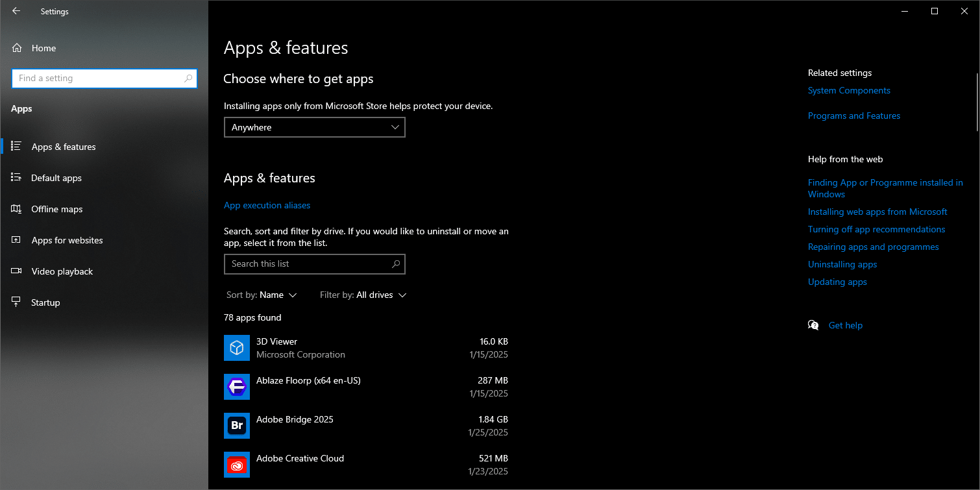Open the Anywhere app source dropdown
Image resolution: width=980 pixels, height=490 pixels.
tap(314, 127)
